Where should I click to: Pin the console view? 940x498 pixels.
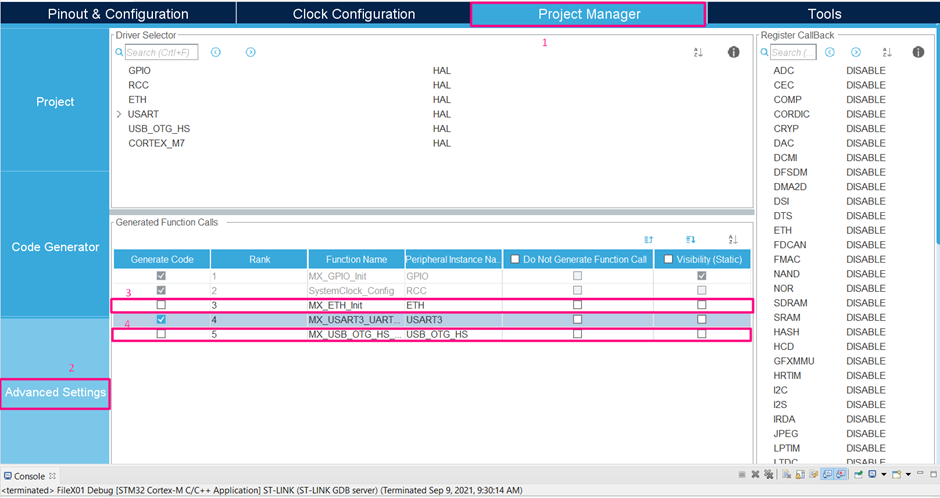click(x=858, y=475)
